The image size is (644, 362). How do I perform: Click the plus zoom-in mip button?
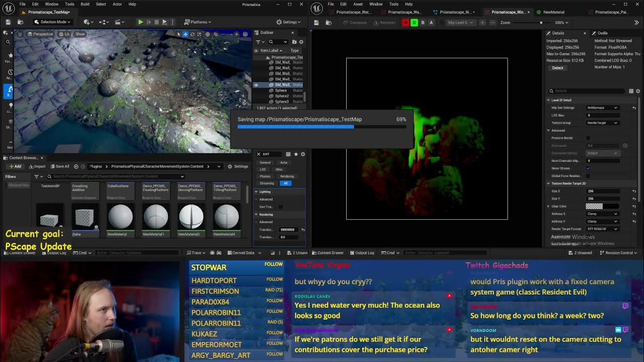(x=482, y=23)
